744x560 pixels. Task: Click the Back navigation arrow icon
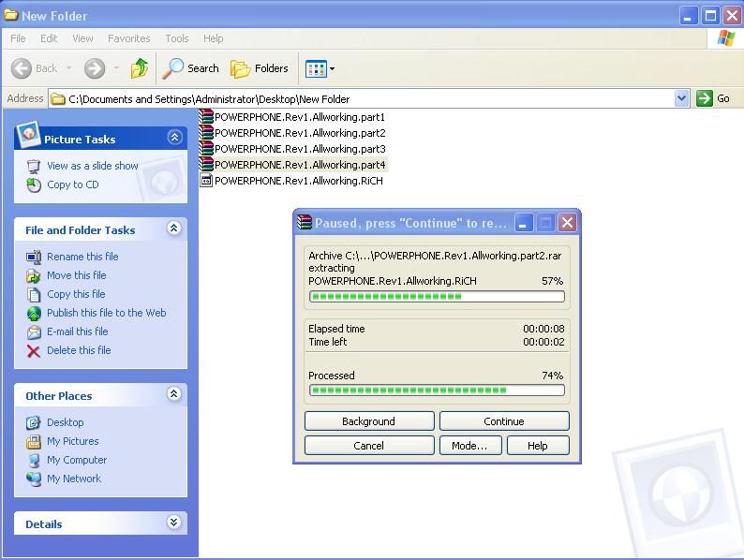click(22, 68)
